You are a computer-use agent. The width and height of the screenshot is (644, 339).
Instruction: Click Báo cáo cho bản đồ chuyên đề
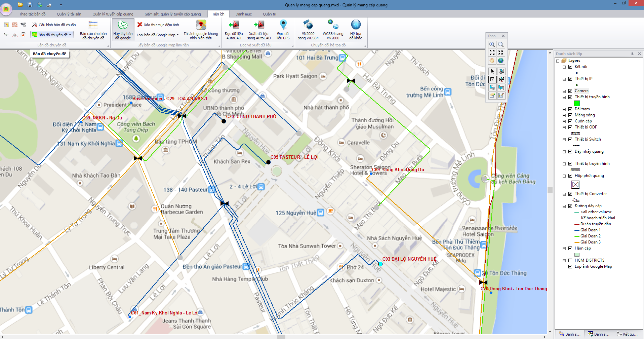tap(93, 30)
